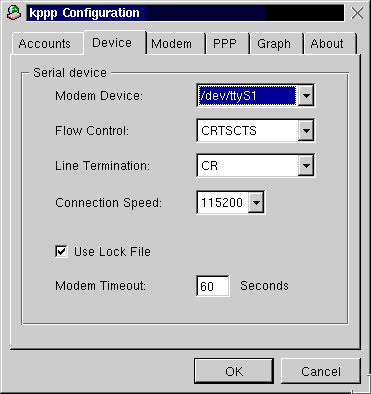Click the 115200 connection speed value
The height and width of the screenshot is (394, 371).
223,202
